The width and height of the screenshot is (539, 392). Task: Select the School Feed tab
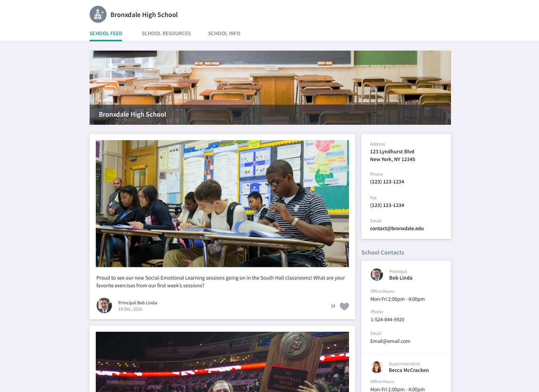point(106,34)
